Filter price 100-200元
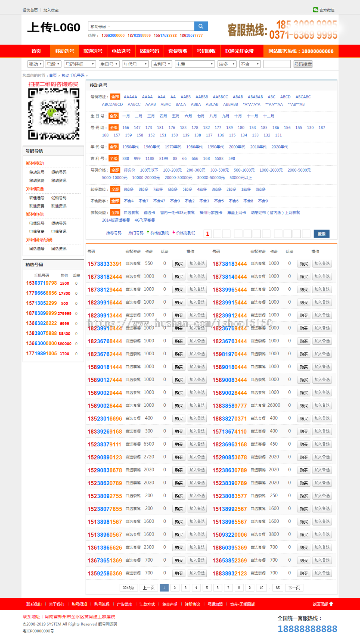The width and height of the screenshot is (360, 644). pyautogui.click(x=172, y=170)
